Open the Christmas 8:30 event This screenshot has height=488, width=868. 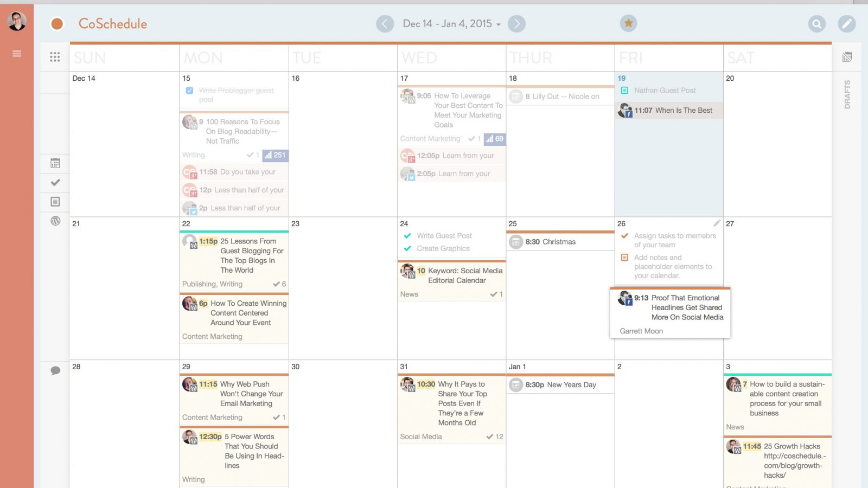click(550, 242)
